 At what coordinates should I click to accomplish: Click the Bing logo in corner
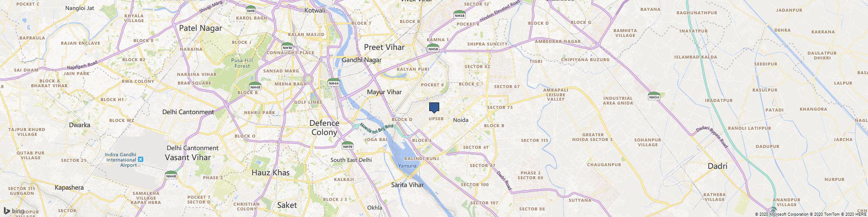point(14,211)
